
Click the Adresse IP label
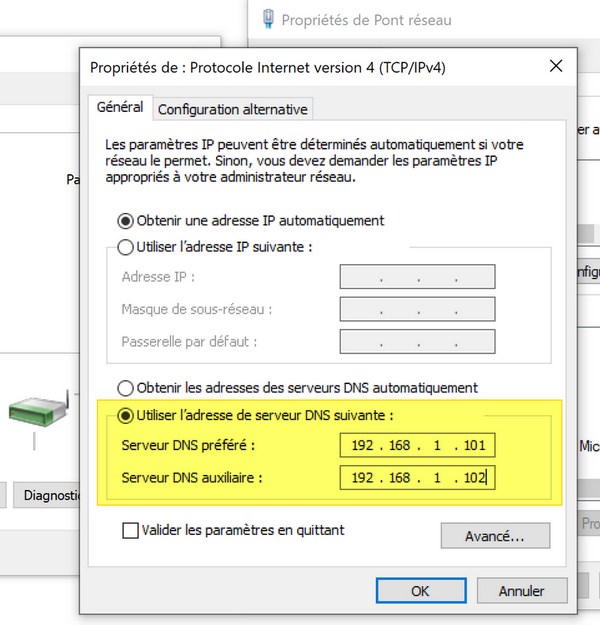[x=158, y=277]
